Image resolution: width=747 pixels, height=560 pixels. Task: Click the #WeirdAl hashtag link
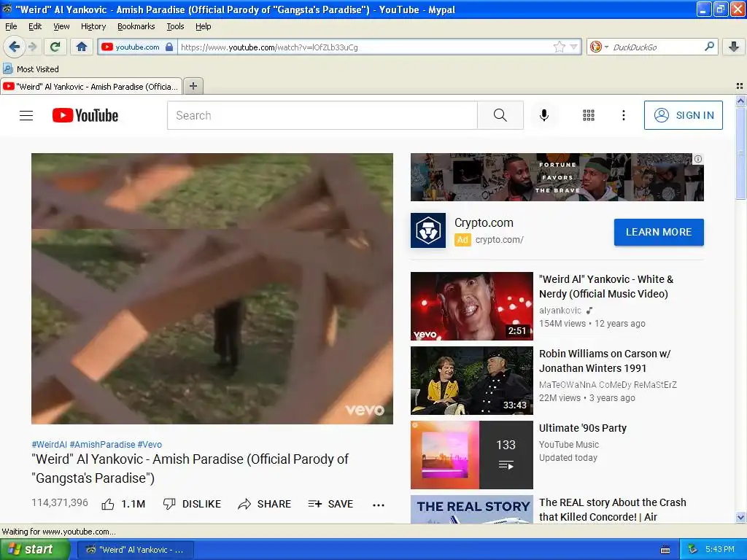49,444
